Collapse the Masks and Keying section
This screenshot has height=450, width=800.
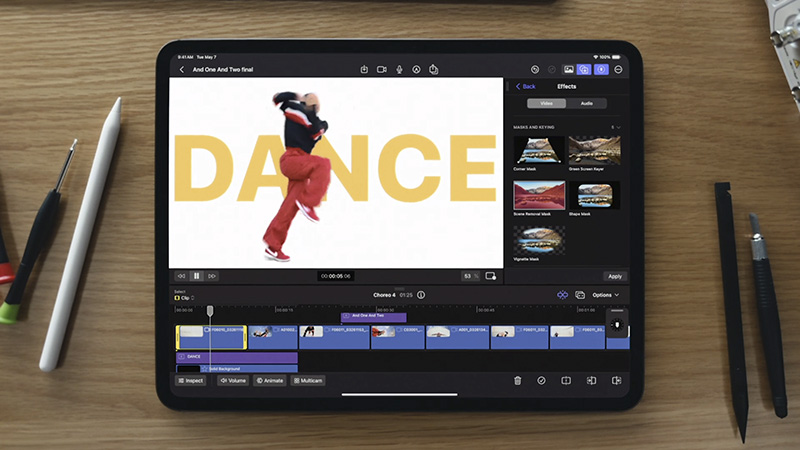click(x=616, y=127)
